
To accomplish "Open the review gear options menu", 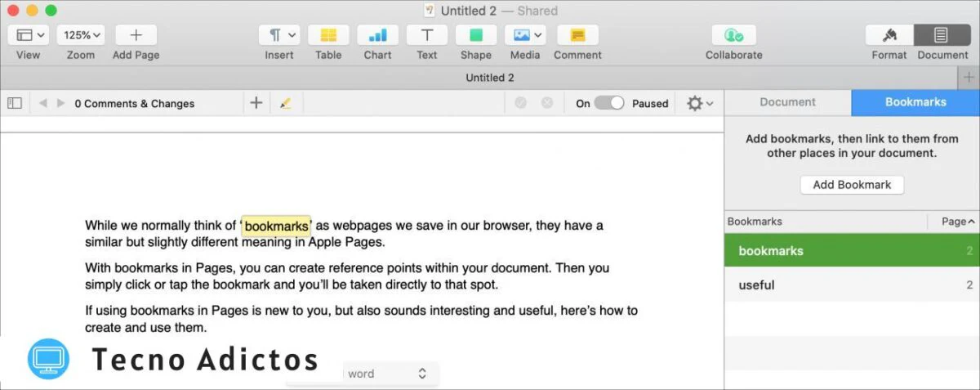I will pyautogui.click(x=700, y=104).
